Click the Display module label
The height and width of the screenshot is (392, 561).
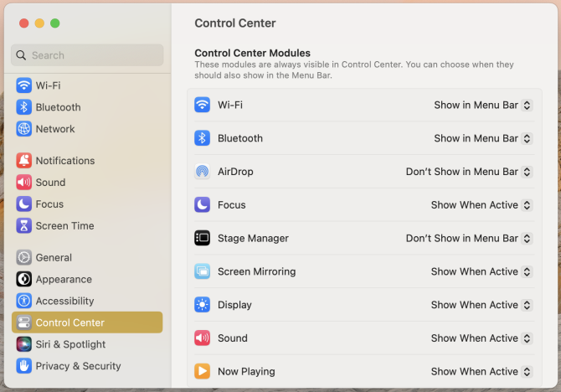pyautogui.click(x=234, y=305)
